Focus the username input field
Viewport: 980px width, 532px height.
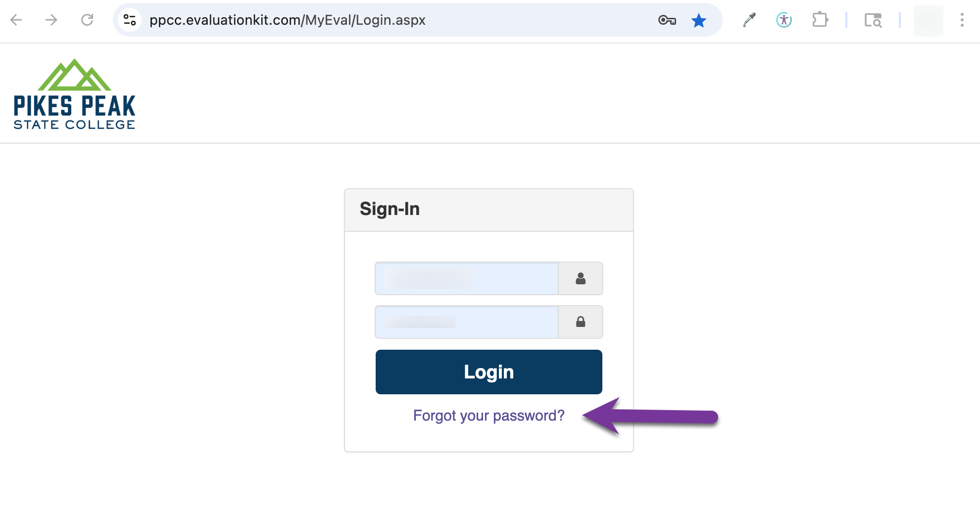[466, 278]
